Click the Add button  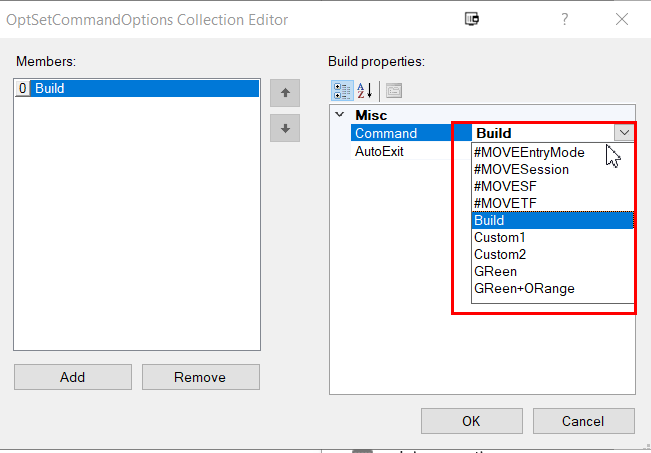click(72, 377)
